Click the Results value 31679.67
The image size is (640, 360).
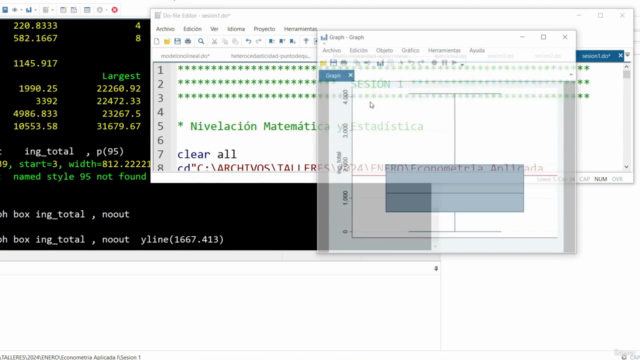118,126
